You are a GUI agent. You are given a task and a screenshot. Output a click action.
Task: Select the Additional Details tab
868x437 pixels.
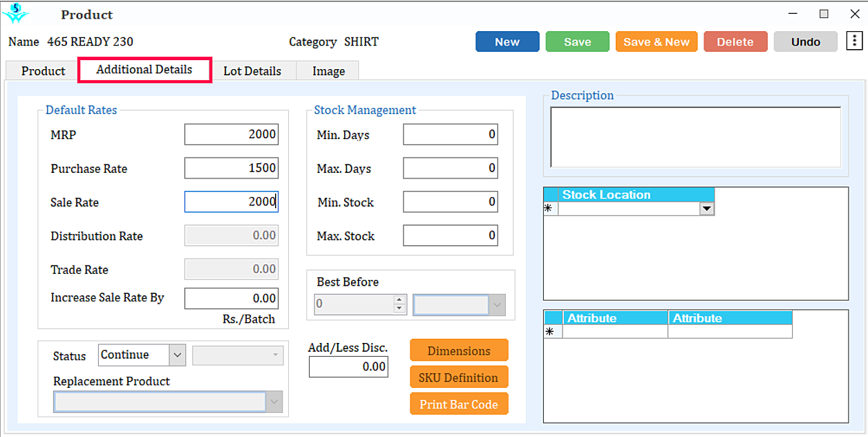tap(144, 70)
